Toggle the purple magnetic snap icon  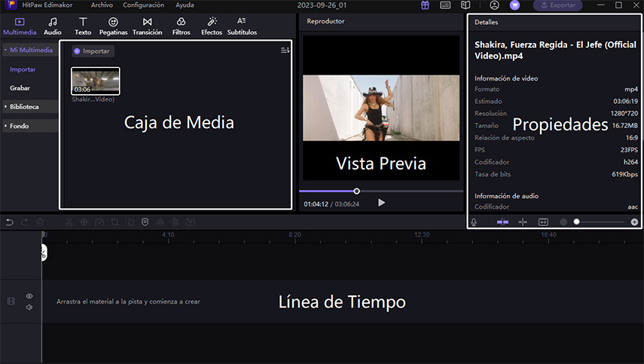pyautogui.click(x=502, y=222)
